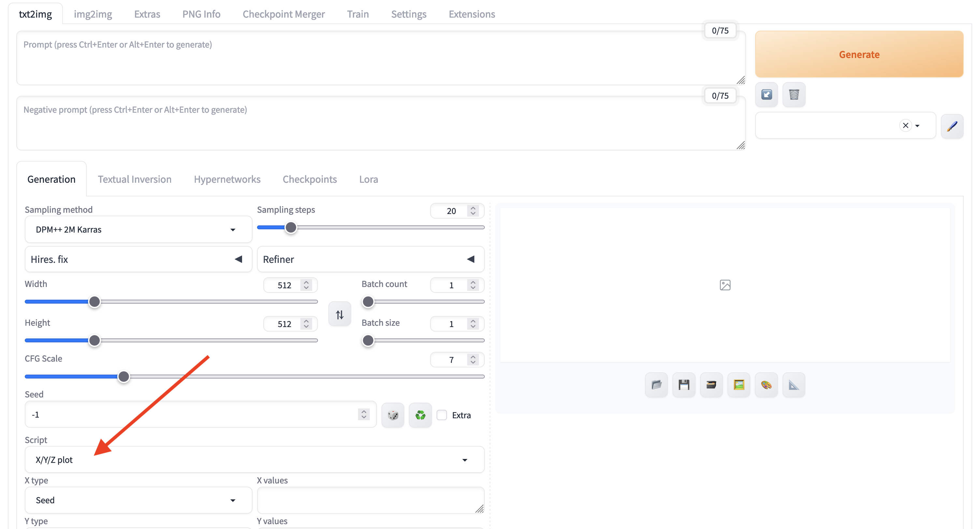Expand the Hires. fix section
The image size is (980, 529).
pyautogui.click(x=138, y=259)
